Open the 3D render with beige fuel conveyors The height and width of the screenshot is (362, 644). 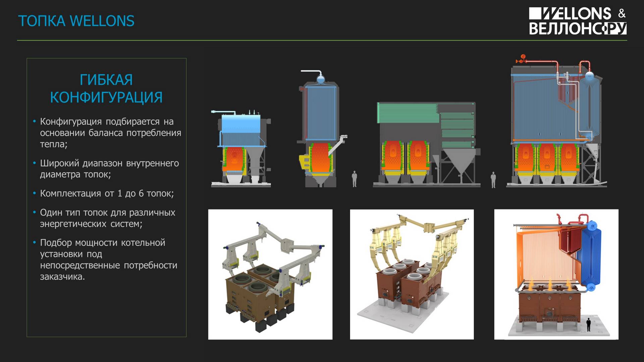(x=412, y=275)
